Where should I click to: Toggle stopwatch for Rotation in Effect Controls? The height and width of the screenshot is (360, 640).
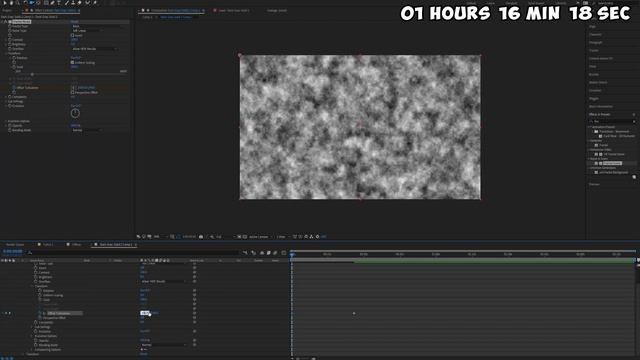tap(14, 58)
